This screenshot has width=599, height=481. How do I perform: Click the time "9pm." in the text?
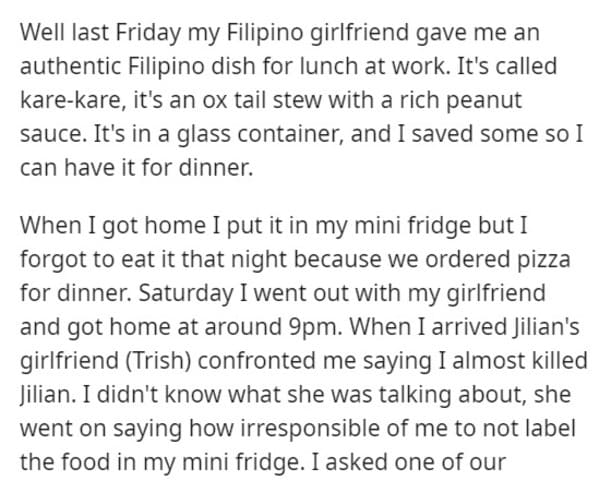tap(314, 327)
